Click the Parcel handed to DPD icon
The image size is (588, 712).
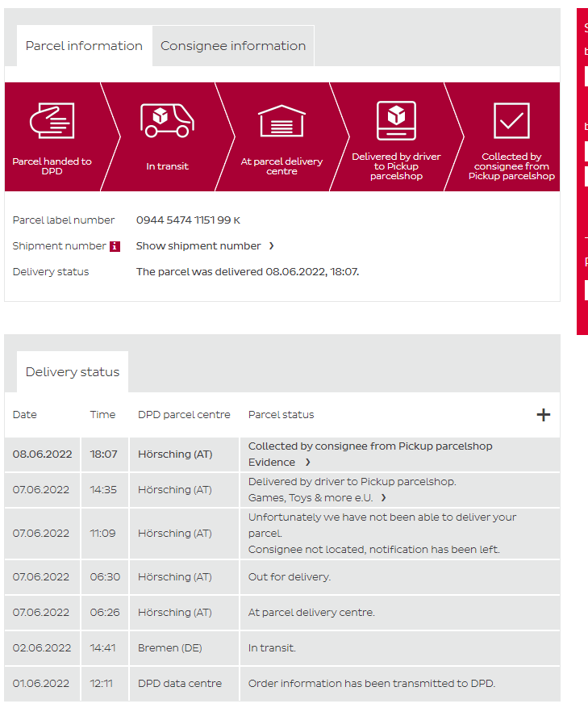(52, 121)
